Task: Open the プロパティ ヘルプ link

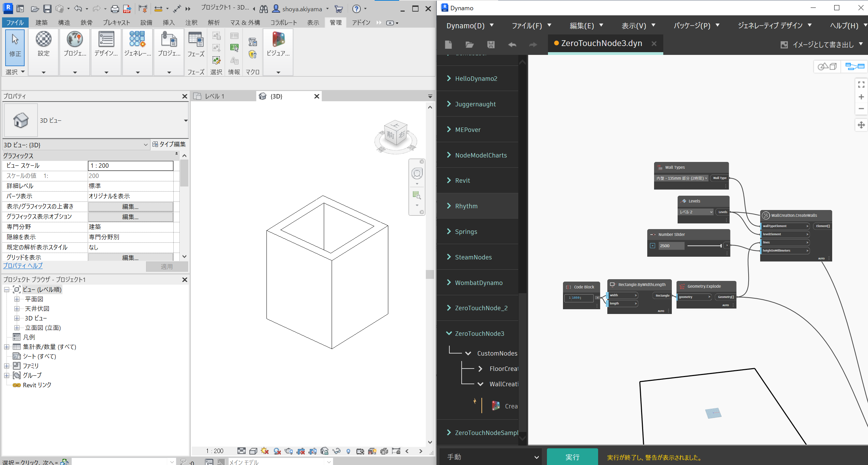Action: coord(23,266)
